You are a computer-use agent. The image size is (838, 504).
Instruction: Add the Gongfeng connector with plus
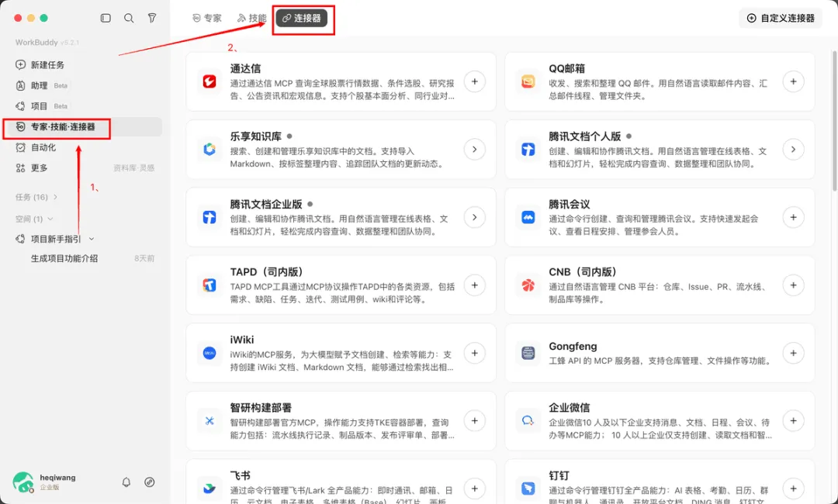tap(793, 353)
